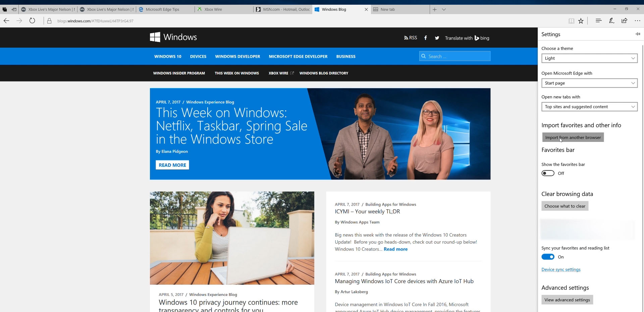644x312 pixels.
Task: Open the Facebook icon in header
Action: pos(425,38)
